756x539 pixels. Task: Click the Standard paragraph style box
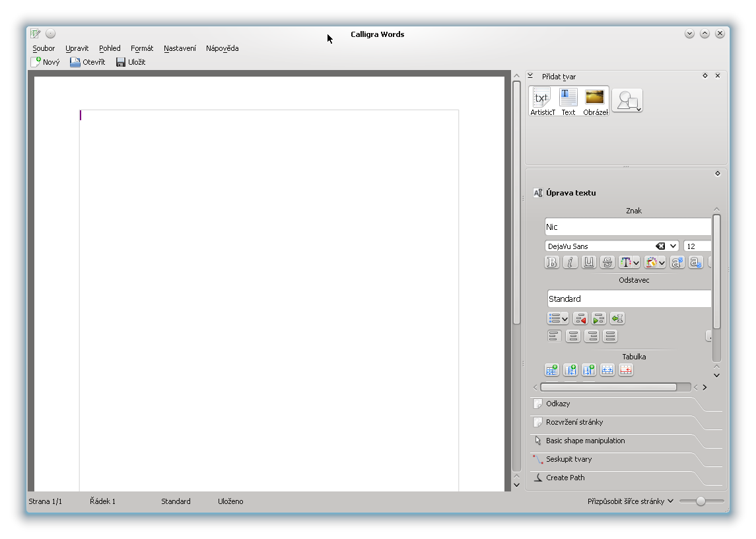point(629,299)
